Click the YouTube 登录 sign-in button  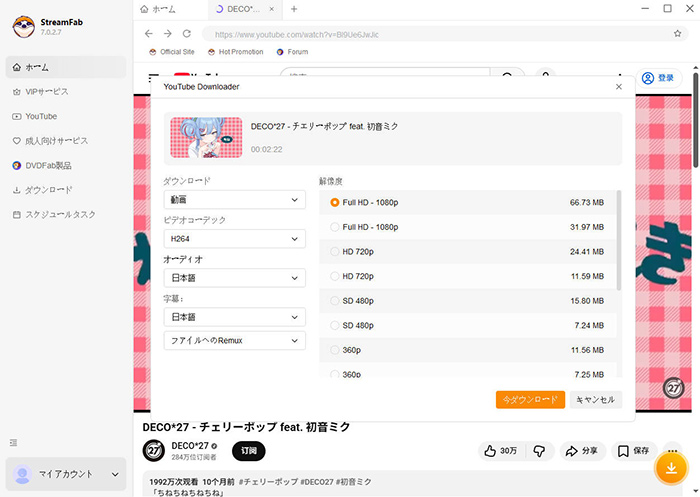(x=658, y=78)
